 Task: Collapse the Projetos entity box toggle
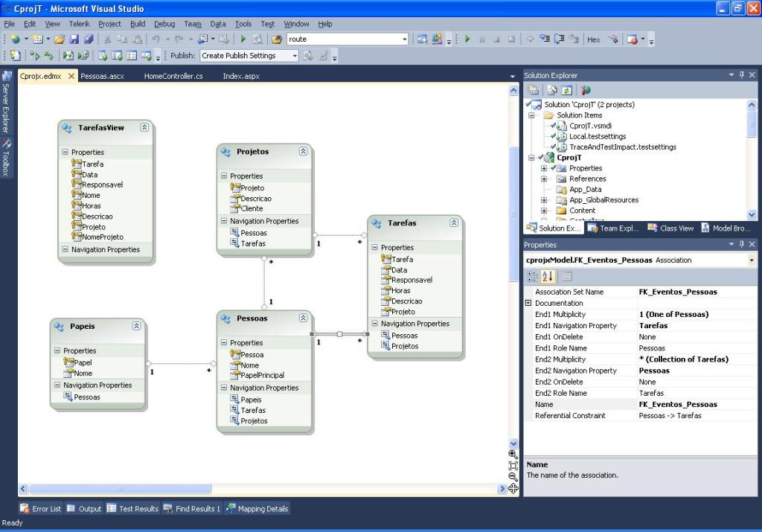click(304, 151)
